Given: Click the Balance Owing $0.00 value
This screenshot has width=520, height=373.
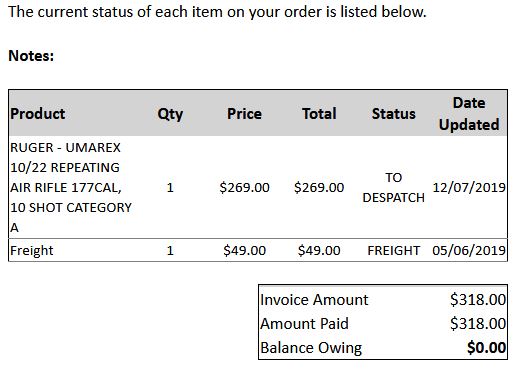Looking at the screenshot, I should point(486,347).
